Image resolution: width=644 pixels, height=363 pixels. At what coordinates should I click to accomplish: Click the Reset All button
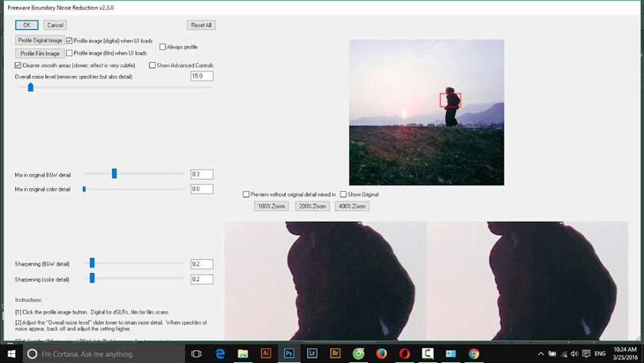(201, 25)
